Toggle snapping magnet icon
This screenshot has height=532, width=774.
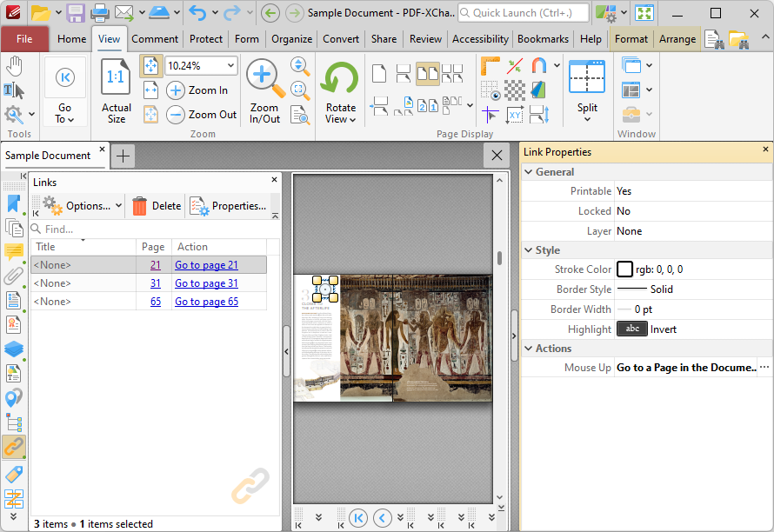click(x=539, y=66)
